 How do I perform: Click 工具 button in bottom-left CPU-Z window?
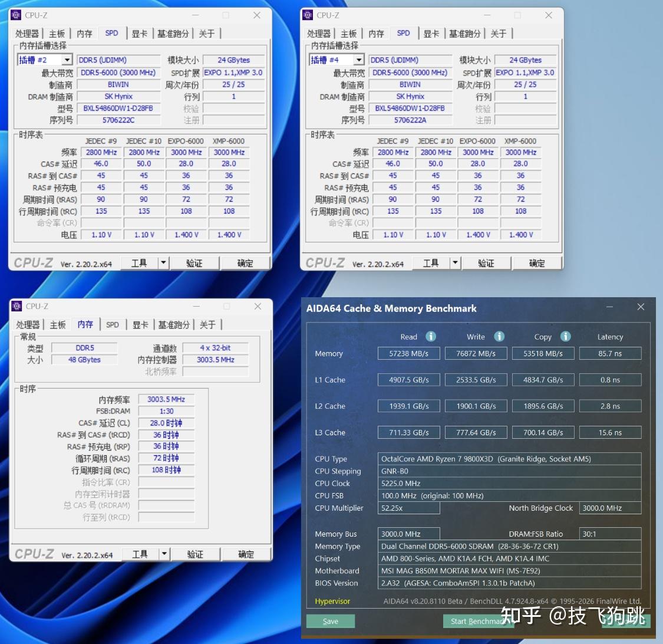pyautogui.click(x=140, y=554)
